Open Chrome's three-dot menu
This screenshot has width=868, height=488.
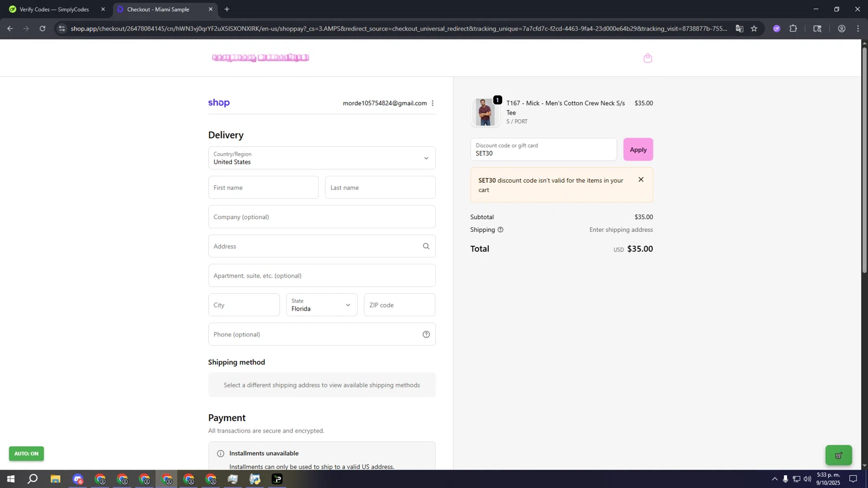click(x=858, y=28)
